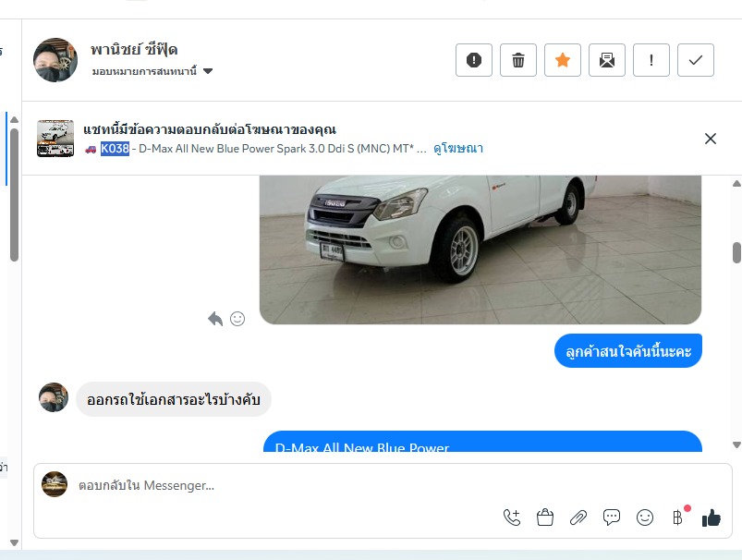Click the D-Max All New Blue Power bubble
Screen dimensions: 742x560
pyautogui.click(x=482, y=441)
